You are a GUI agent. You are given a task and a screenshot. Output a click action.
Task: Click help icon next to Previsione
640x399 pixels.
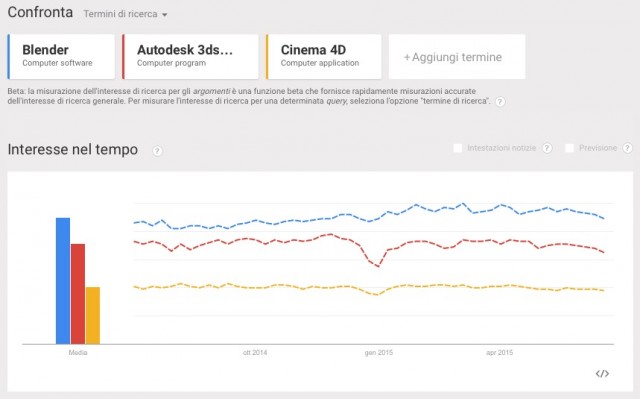pos(627,148)
